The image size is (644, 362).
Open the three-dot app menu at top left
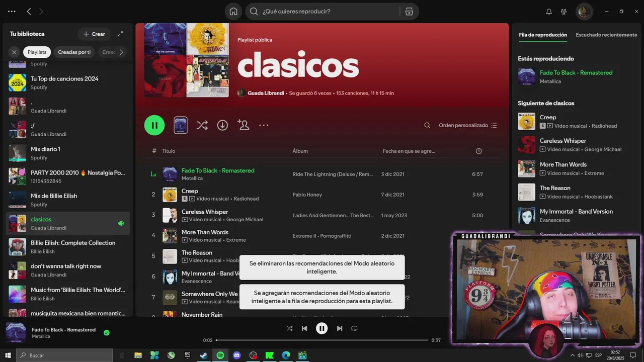(12, 11)
